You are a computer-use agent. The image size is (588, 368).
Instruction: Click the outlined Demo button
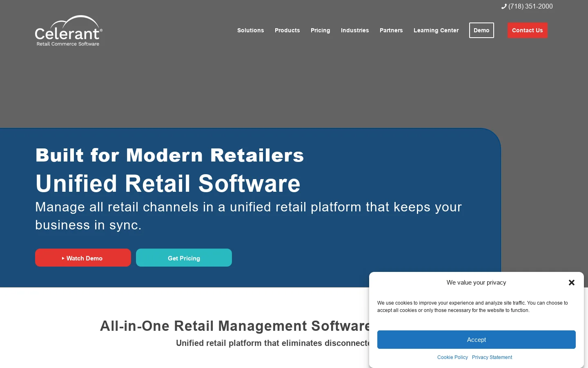[481, 30]
